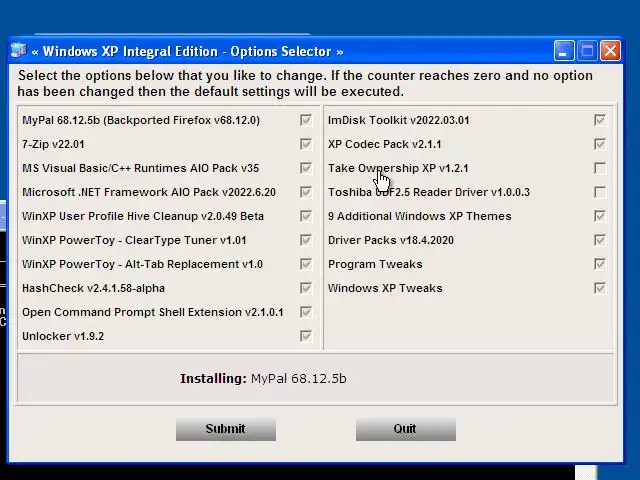Toggle the 7-Zip v22.01 checkbox
This screenshot has width=640, height=480.
[306, 144]
